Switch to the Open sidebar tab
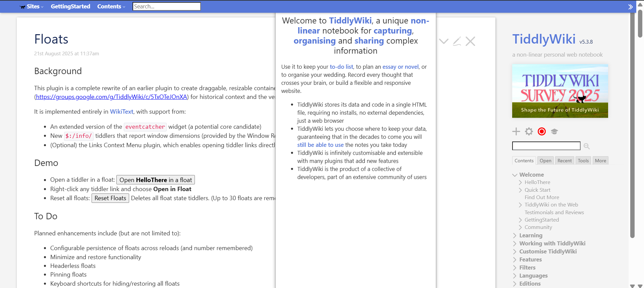Image resolution: width=644 pixels, height=288 pixels. pyautogui.click(x=545, y=161)
